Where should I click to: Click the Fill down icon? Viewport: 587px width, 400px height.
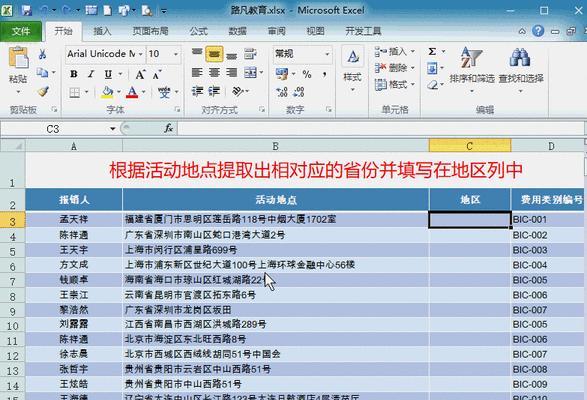(x=432, y=68)
